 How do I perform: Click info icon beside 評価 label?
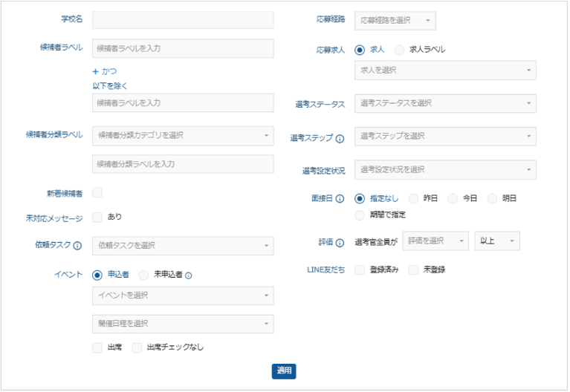pos(340,242)
